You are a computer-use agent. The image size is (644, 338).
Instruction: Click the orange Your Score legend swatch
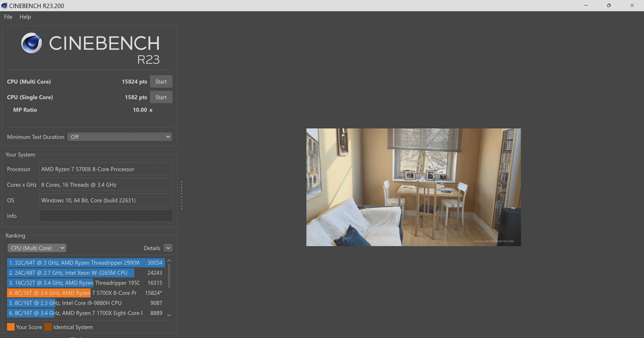coord(11,327)
